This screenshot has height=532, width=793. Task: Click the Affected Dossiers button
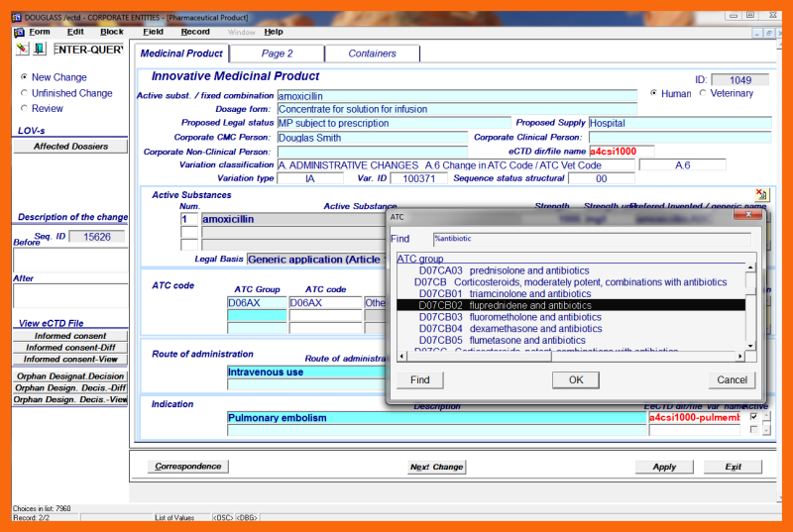(69, 147)
